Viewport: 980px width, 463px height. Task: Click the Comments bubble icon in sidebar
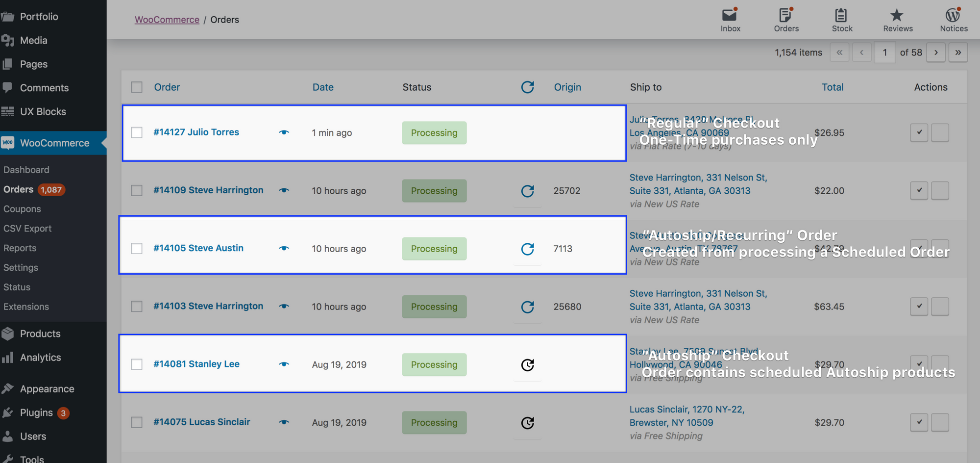pyautogui.click(x=7, y=88)
